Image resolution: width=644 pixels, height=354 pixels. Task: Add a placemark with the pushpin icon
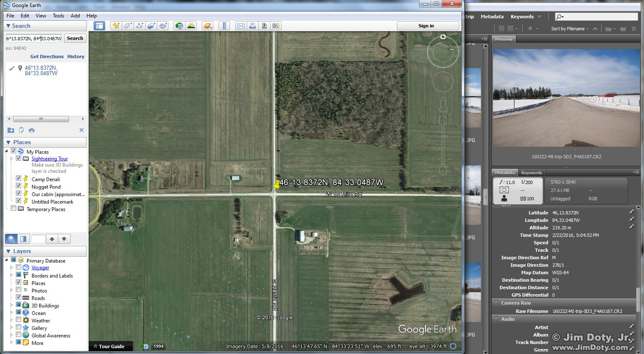pos(116,26)
